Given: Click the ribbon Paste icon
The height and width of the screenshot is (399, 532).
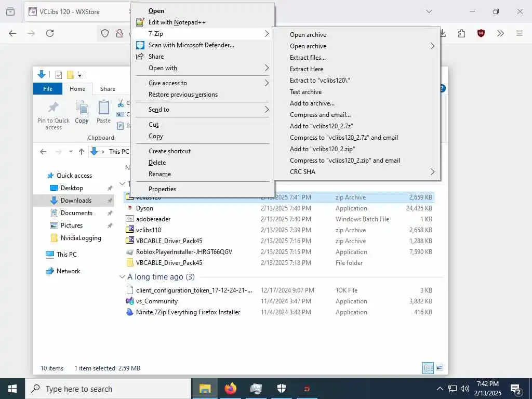Looking at the screenshot, I should coord(103,112).
